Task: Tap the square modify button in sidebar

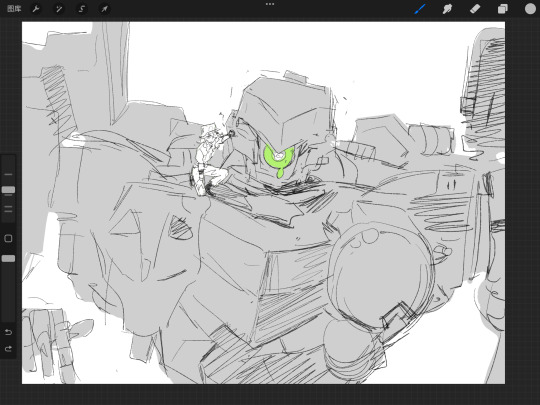Action: point(8,238)
